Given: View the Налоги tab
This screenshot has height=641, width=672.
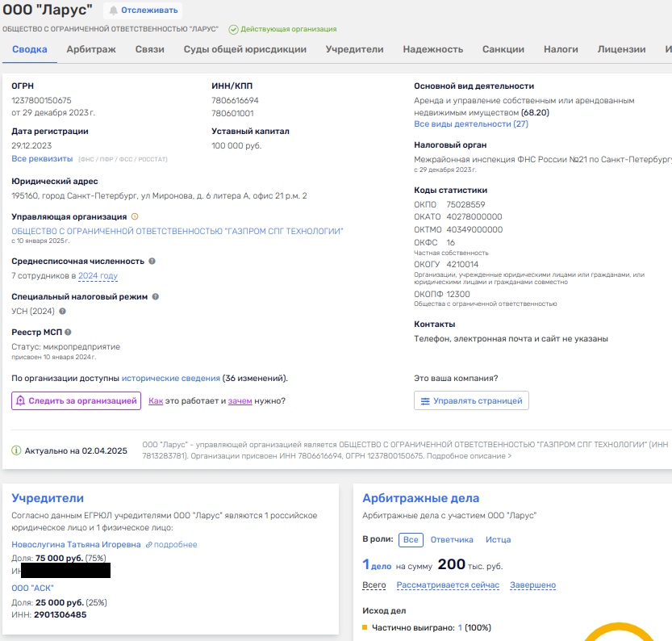Looking at the screenshot, I should point(561,49).
